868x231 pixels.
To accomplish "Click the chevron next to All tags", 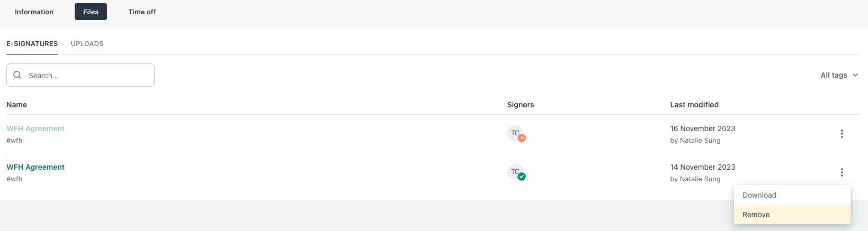I will [855, 76].
